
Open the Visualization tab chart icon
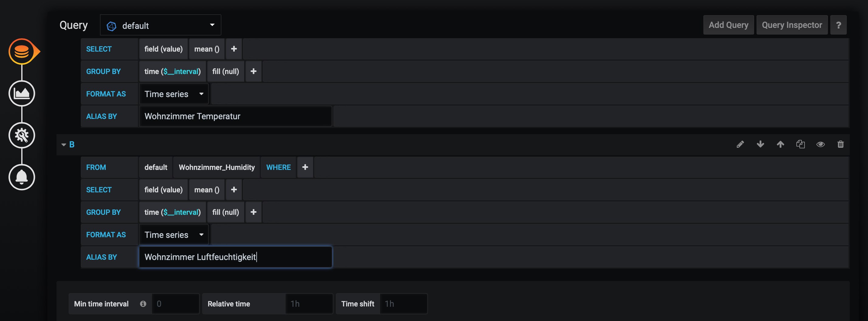coord(22,93)
